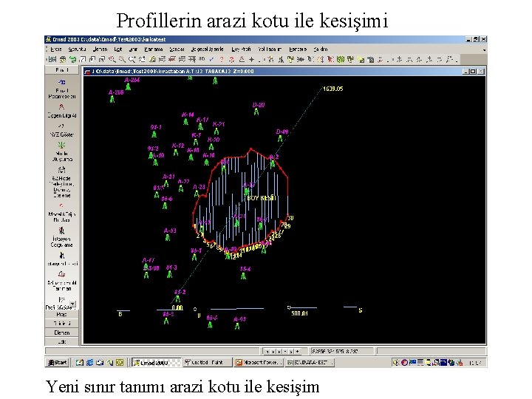Viewport: 532px width, 399px height.
Task: Open the Sondaj menu
Action: tap(177, 50)
